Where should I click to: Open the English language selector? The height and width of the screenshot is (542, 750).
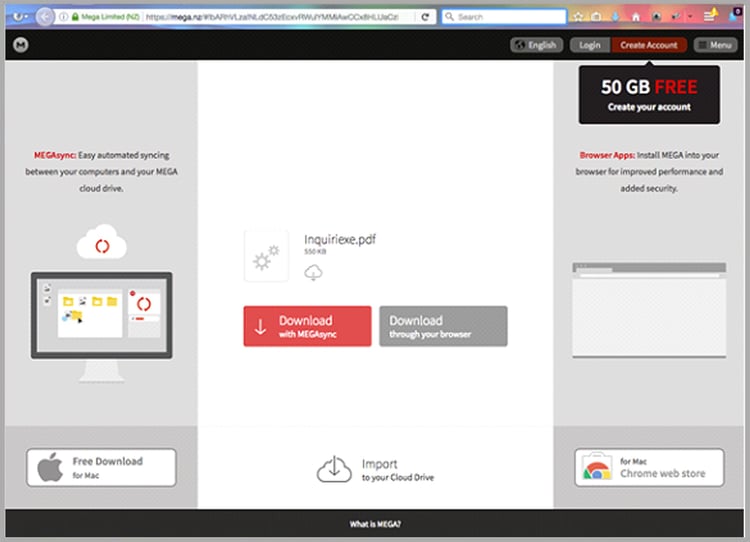(536, 45)
